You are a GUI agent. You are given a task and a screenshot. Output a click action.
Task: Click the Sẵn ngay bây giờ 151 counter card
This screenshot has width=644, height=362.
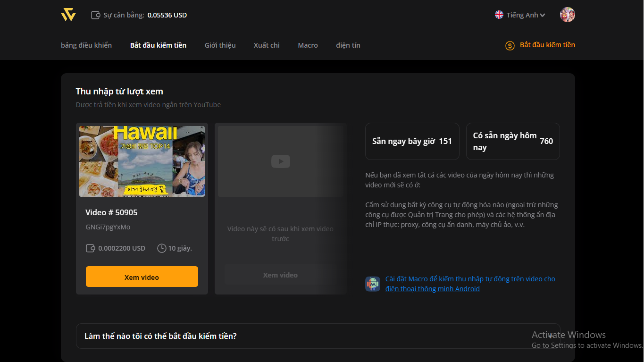412,141
